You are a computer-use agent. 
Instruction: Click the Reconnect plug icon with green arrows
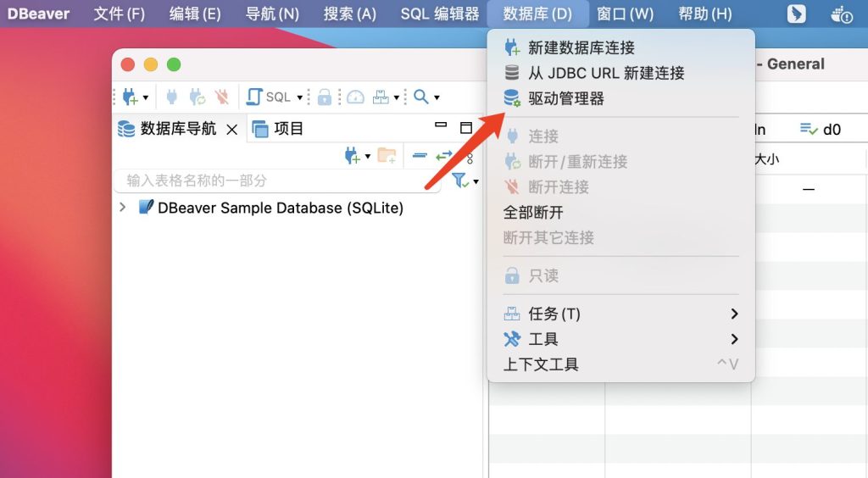[x=197, y=97]
